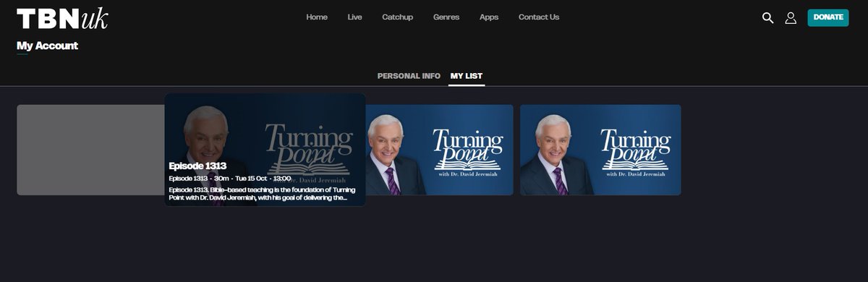The width and height of the screenshot is (868, 282).
Task: Click the Donate button
Action: [828, 17]
